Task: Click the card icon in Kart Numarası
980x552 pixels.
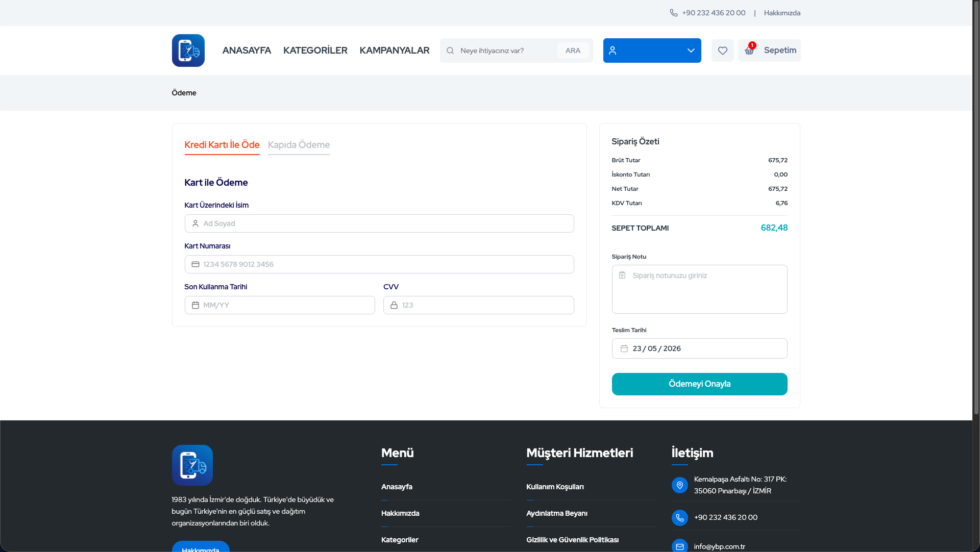Action: tap(195, 264)
